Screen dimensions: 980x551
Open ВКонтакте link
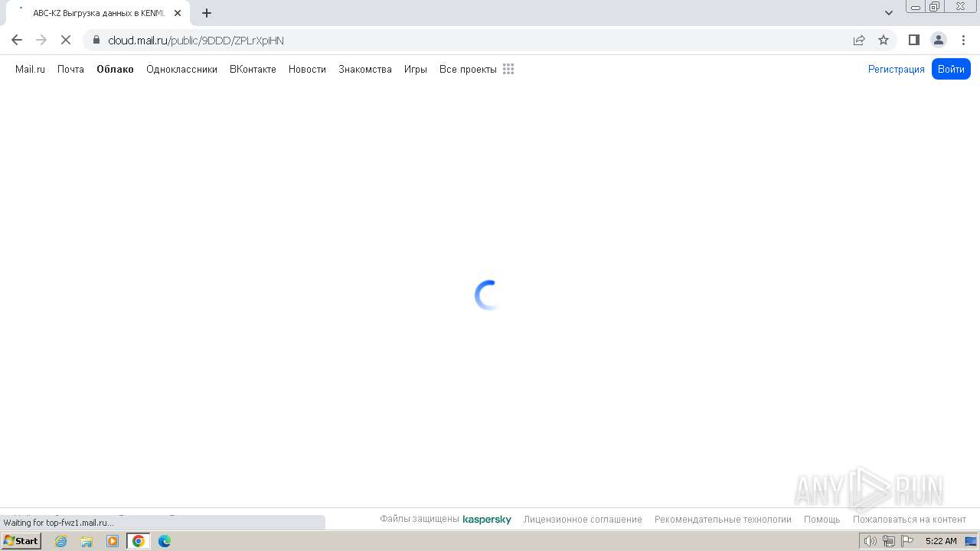pos(253,69)
